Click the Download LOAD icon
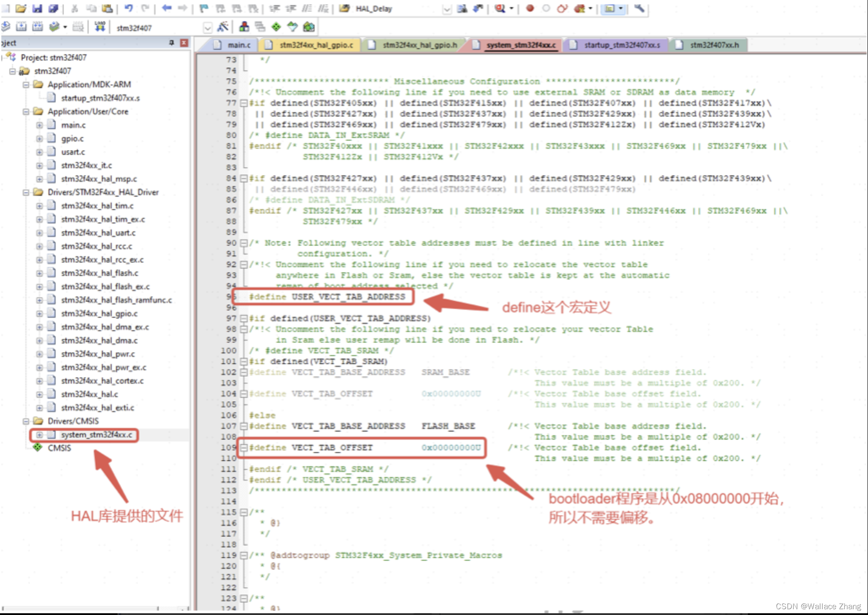 (100, 27)
